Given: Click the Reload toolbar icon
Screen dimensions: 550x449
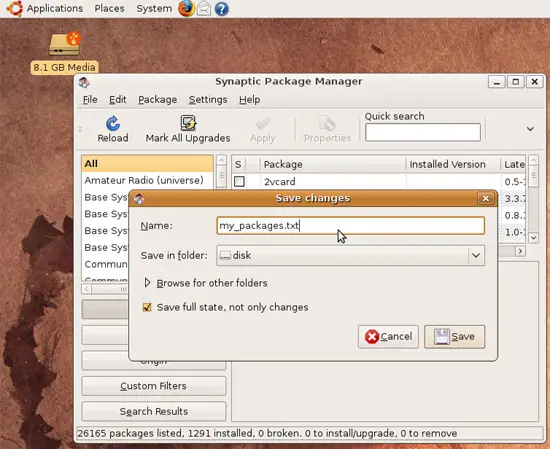Looking at the screenshot, I should pos(113,123).
